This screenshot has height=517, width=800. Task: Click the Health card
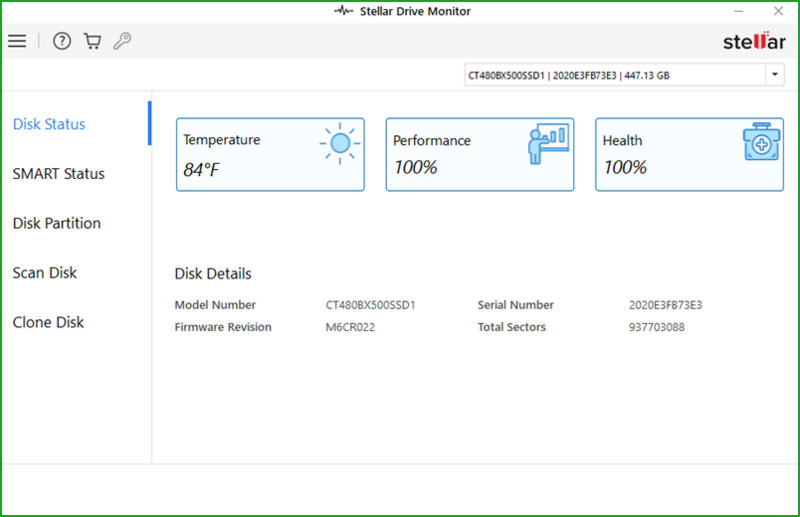(x=689, y=155)
